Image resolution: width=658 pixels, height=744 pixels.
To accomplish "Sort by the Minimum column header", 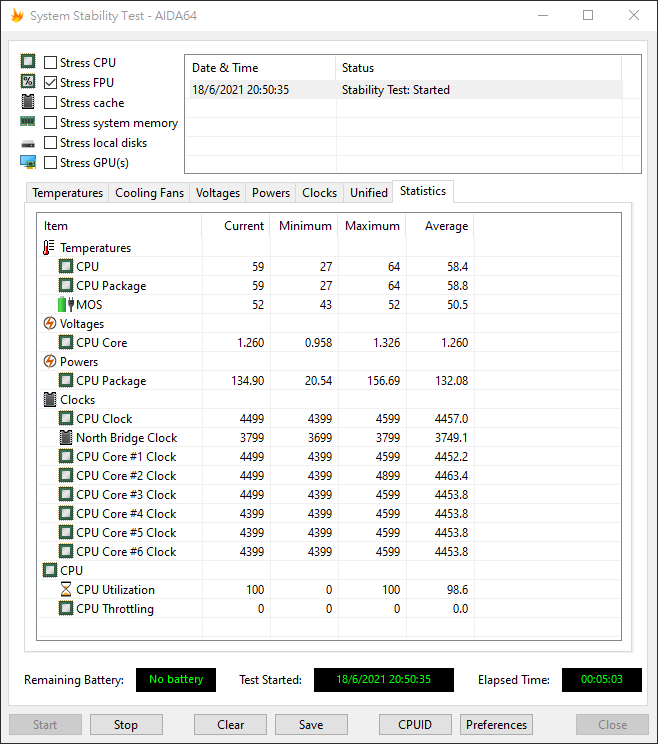I will coord(304,226).
